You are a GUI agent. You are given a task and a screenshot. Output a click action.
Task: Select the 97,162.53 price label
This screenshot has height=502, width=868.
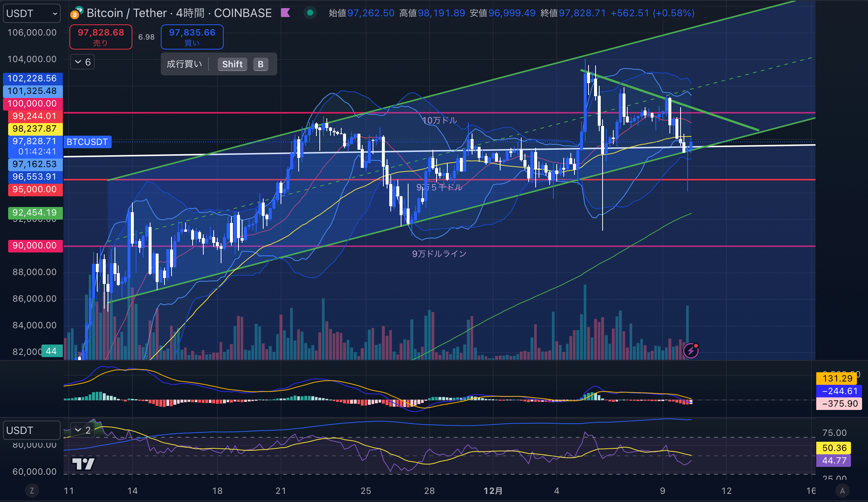[x=35, y=164]
